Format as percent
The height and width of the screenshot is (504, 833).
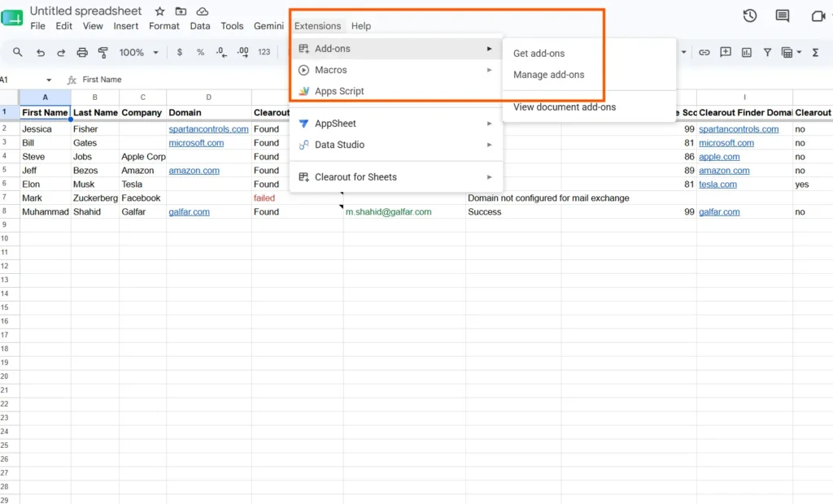point(200,52)
